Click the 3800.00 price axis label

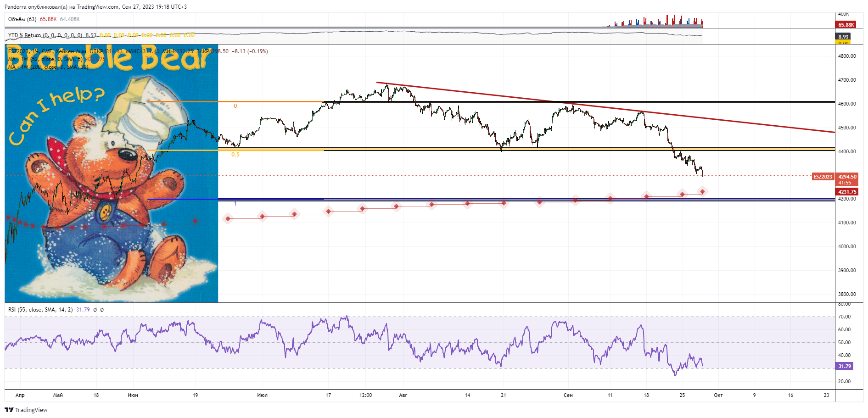[847, 294]
